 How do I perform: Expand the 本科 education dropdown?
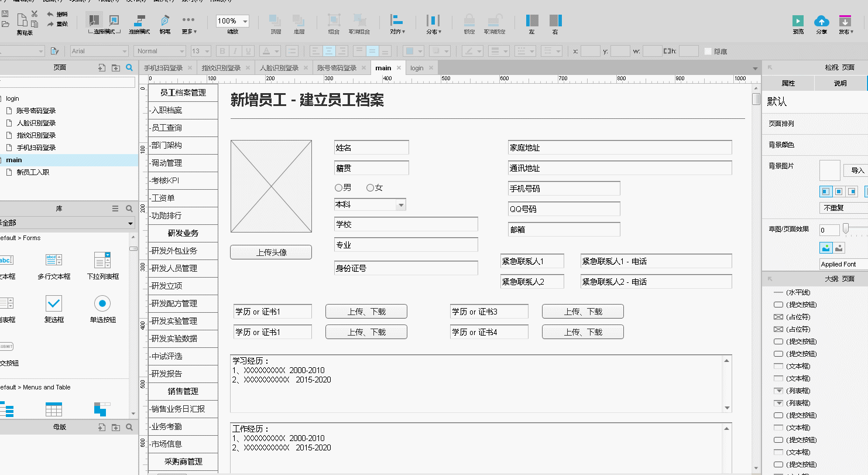(401, 205)
